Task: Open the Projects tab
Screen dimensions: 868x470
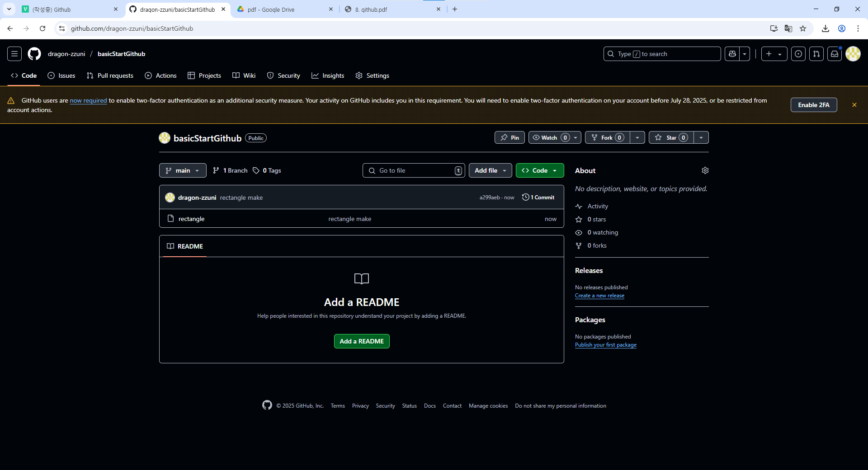Action: click(x=204, y=75)
